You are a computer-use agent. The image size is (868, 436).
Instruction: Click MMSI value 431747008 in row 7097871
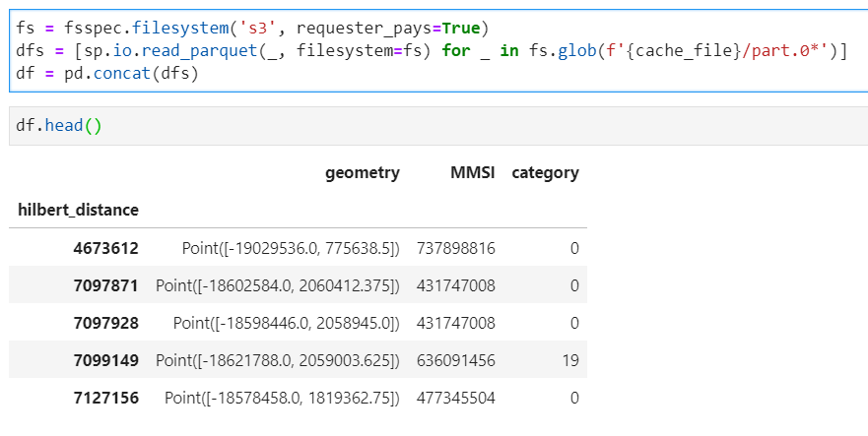click(x=455, y=285)
